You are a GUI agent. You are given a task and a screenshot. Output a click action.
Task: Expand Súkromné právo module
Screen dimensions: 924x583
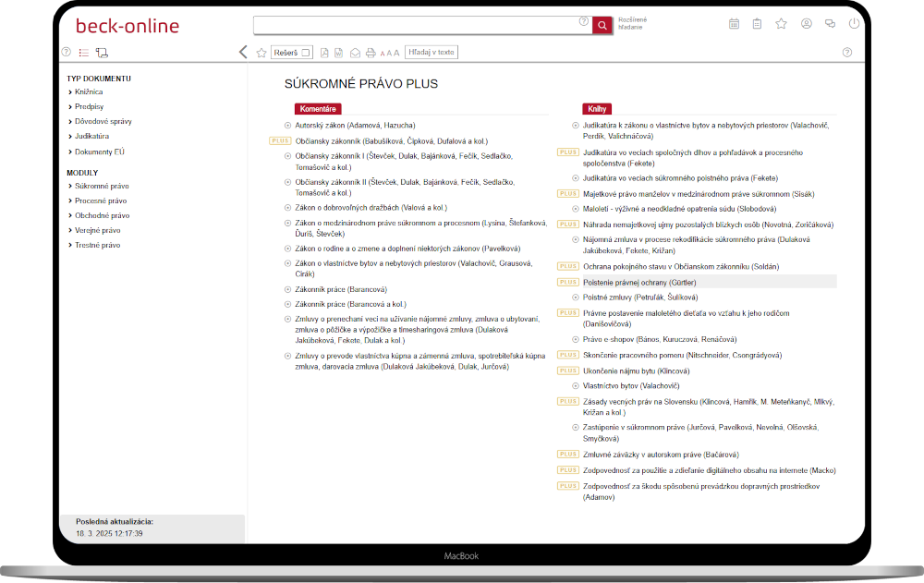102,187
